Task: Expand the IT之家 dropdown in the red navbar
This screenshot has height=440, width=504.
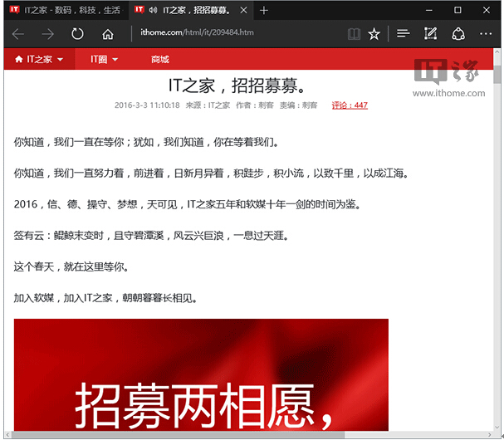Action: point(39,60)
